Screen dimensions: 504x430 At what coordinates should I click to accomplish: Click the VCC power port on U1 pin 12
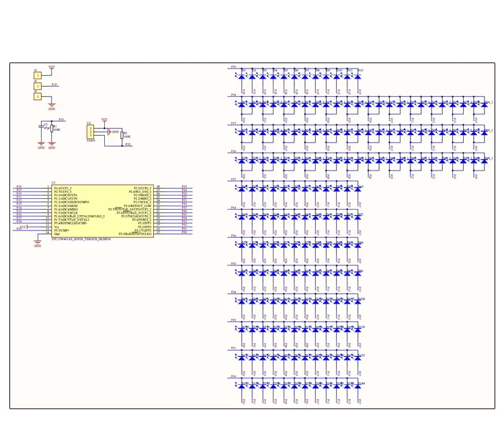pos(24,227)
